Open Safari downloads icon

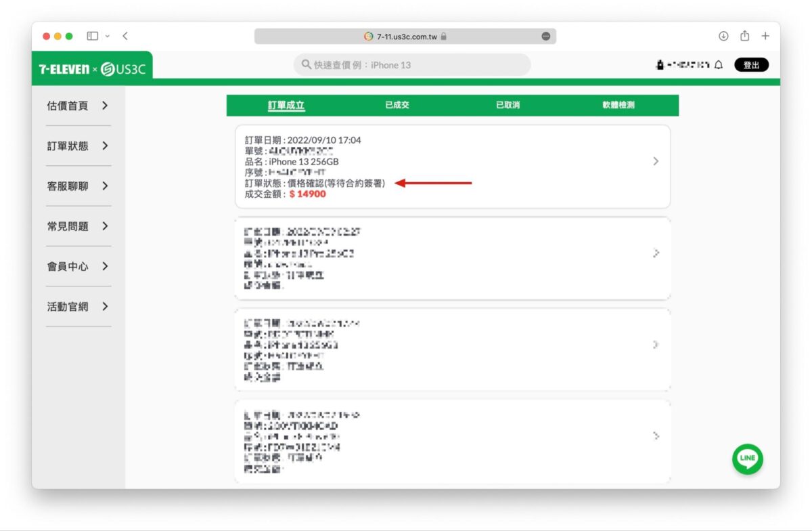[x=723, y=36]
